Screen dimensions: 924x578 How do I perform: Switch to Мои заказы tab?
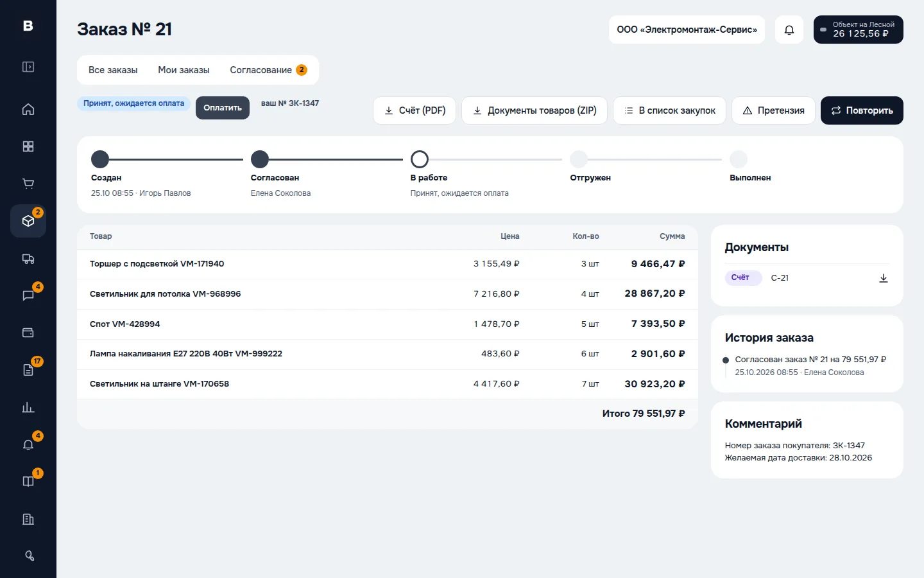184,70
